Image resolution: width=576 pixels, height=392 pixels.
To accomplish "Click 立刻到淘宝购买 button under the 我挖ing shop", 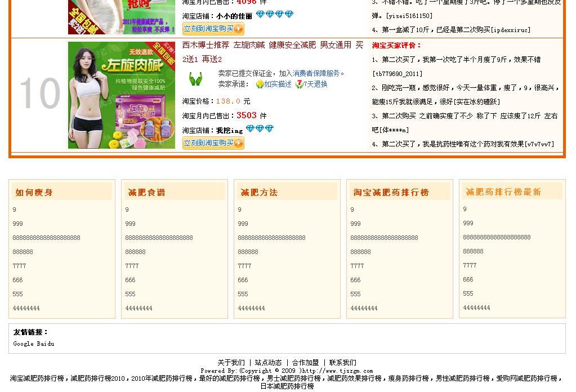I will click(x=213, y=143).
